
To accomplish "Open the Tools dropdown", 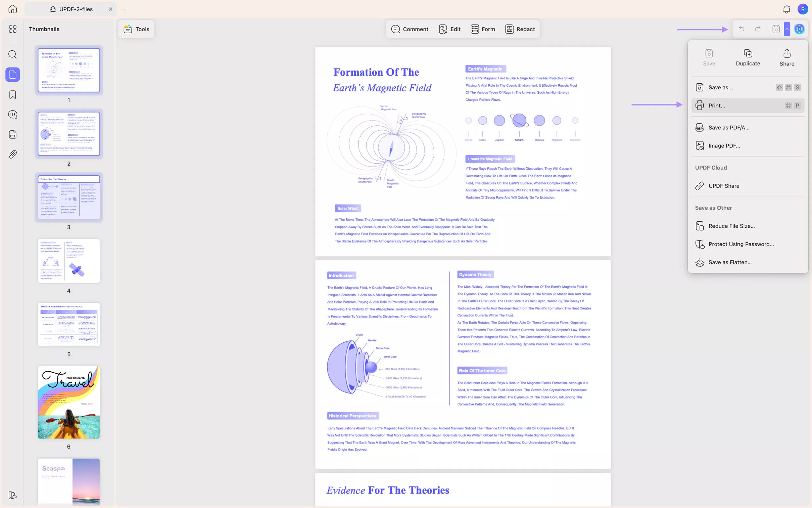I will [x=136, y=29].
